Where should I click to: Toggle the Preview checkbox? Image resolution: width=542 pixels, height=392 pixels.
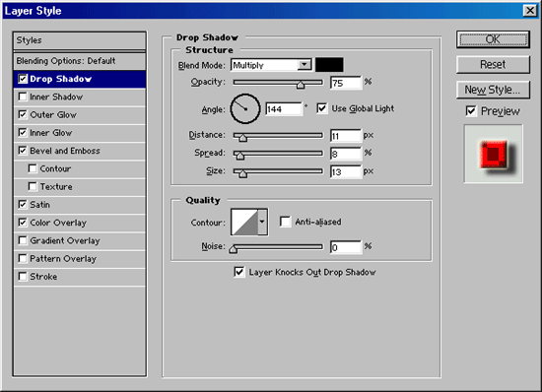click(x=471, y=111)
